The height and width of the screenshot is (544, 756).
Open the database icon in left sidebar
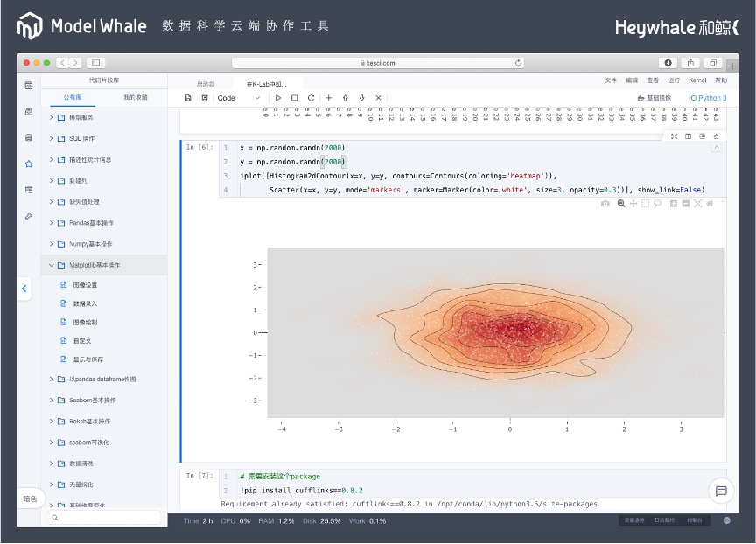click(29, 138)
